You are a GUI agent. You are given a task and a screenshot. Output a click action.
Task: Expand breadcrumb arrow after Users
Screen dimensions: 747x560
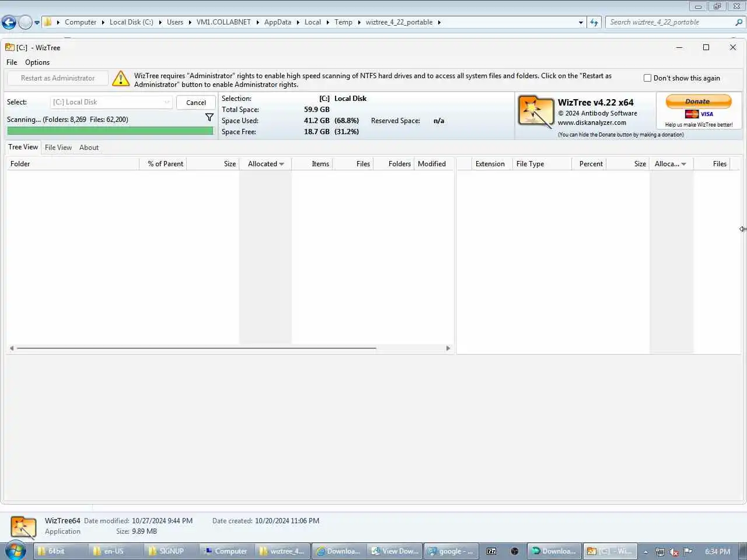(x=190, y=22)
